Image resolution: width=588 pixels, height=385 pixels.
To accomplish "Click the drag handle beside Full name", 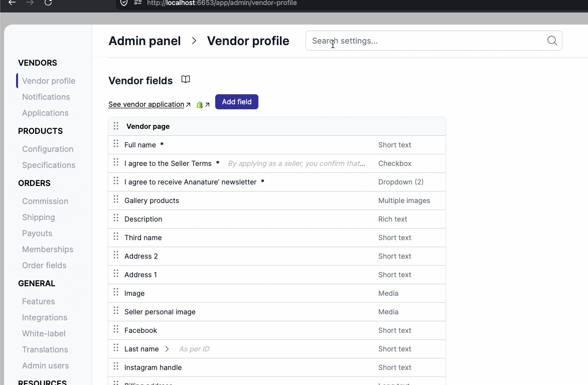I will [x=116, y=144].
